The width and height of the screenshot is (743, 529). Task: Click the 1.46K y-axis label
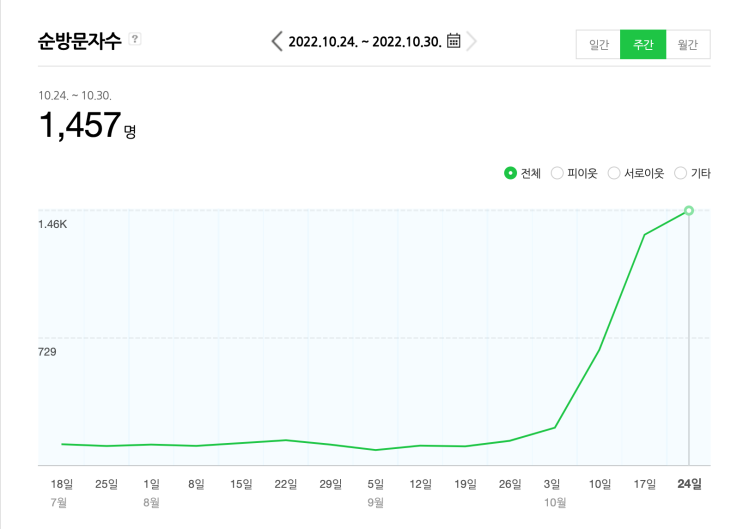53,224
